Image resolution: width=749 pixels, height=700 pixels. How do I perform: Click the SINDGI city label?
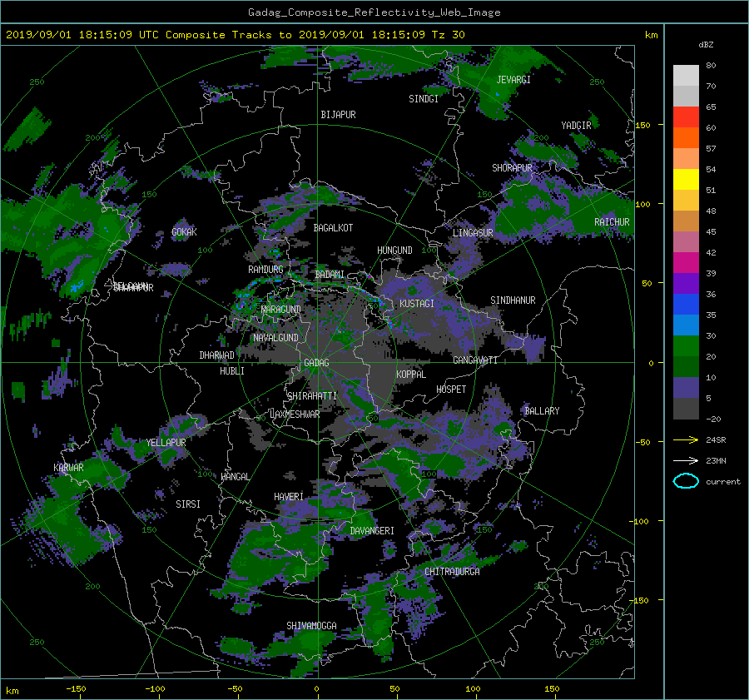click(x=424, y=99)
